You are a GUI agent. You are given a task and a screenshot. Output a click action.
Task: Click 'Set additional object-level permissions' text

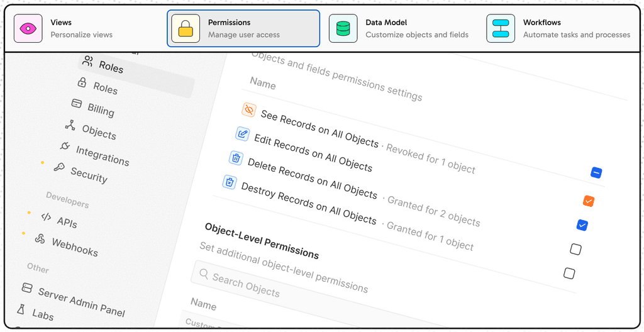coord(284,267)
